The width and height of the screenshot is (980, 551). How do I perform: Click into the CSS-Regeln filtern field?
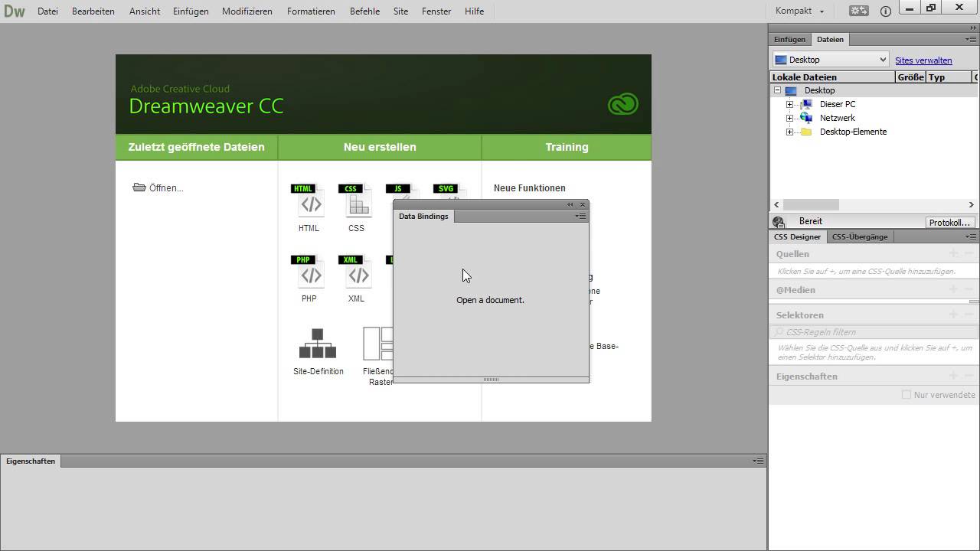point(874,332)
